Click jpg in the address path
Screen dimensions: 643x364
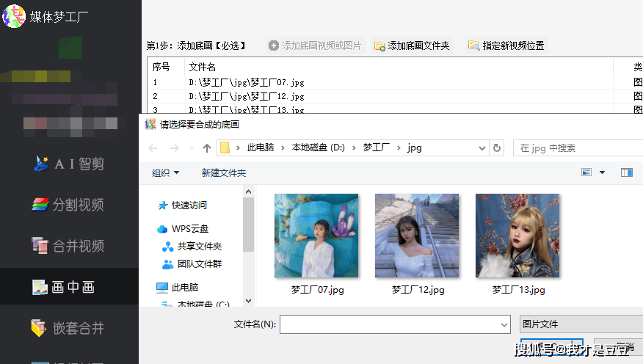[x=415, y=148]
